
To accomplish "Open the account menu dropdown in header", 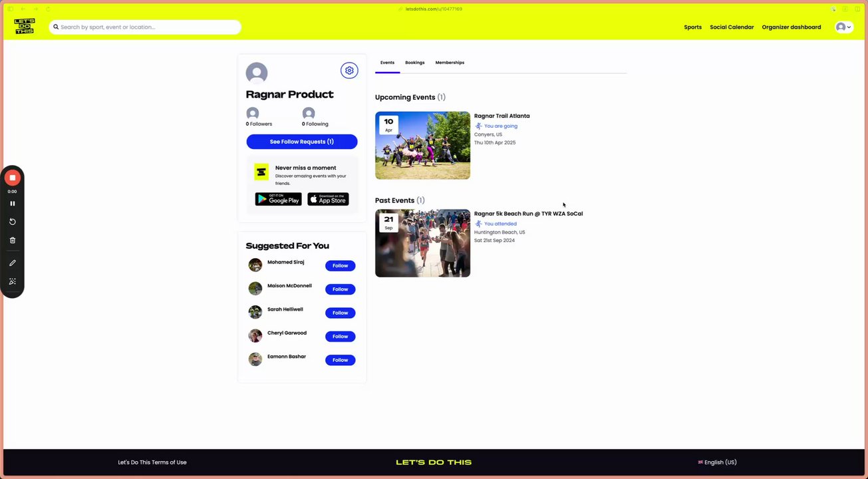I will point(843,27).
